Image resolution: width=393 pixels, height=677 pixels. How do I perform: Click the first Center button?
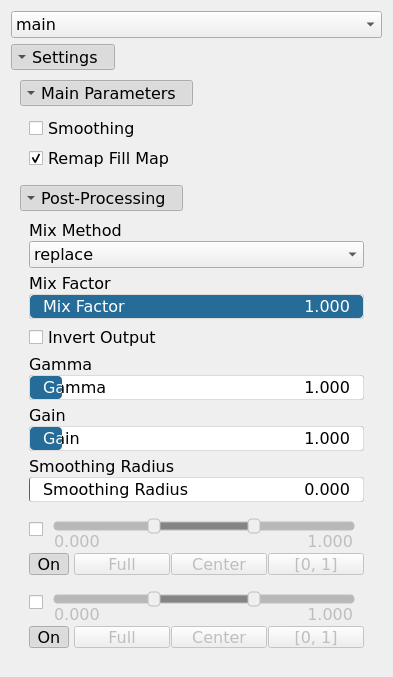click(x=219, y=564)
